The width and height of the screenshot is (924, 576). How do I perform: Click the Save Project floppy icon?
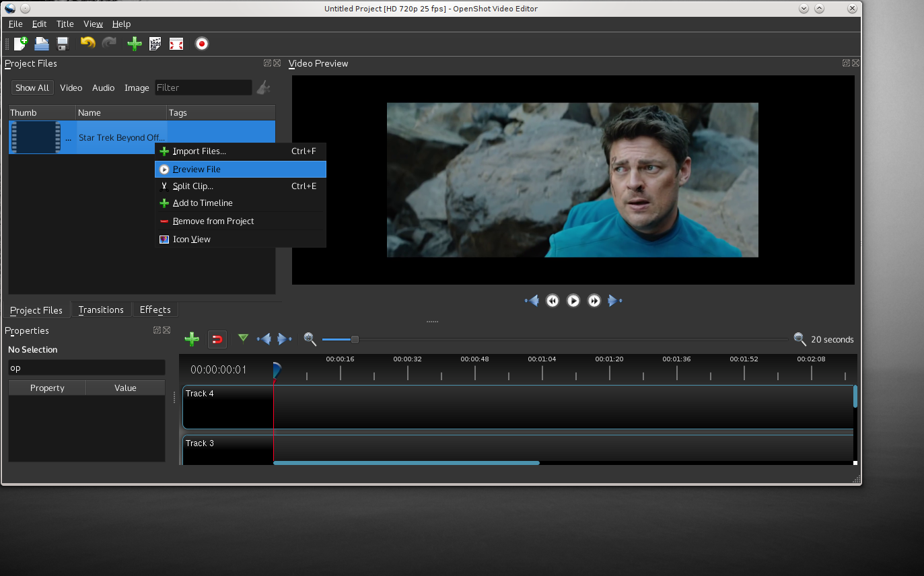coord(63,44)
